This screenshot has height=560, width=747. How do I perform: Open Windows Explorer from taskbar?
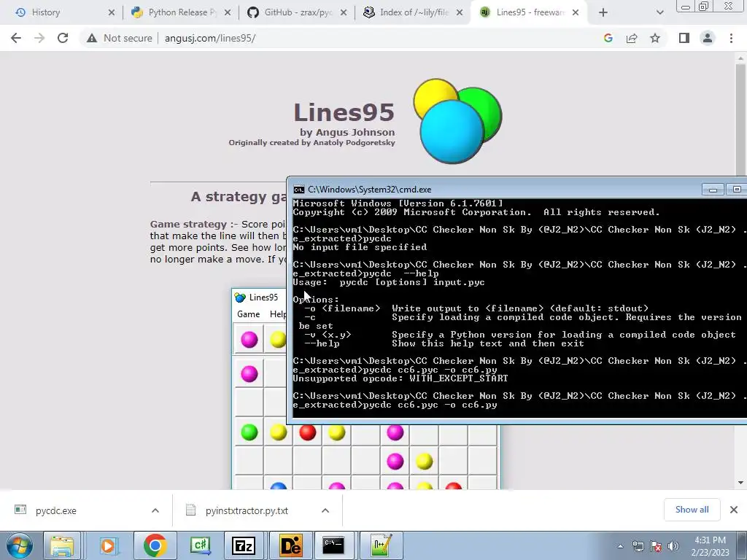coord(63,545)
